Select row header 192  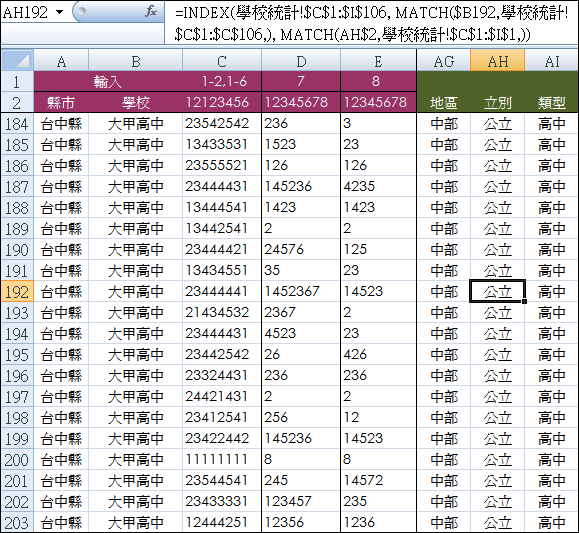(17, 291)
